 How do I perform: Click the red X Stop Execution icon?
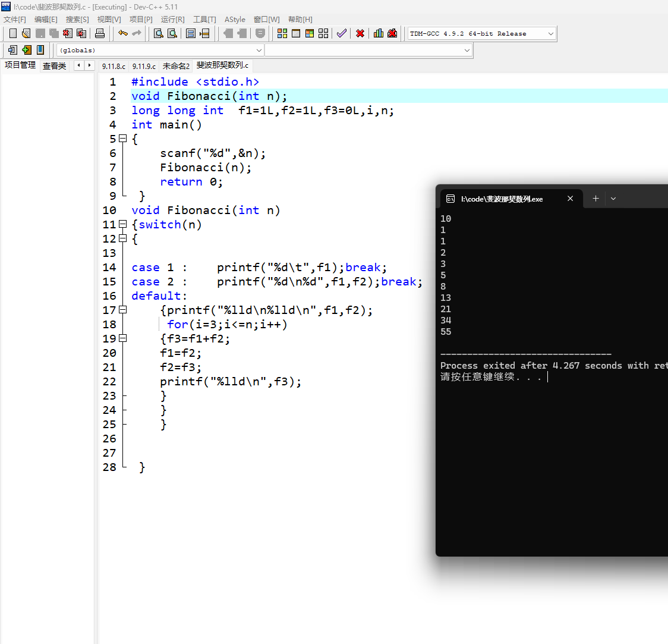pos(360,33)
